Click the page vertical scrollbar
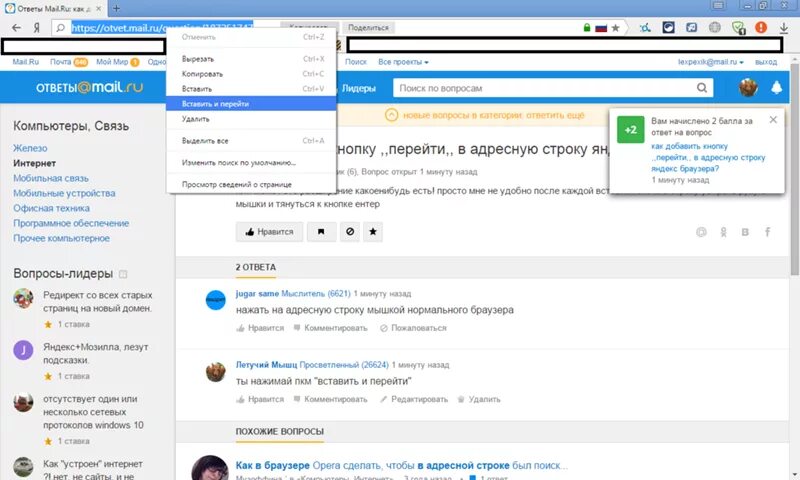Viewport: 800px width, 480px height. click(794, 168)
